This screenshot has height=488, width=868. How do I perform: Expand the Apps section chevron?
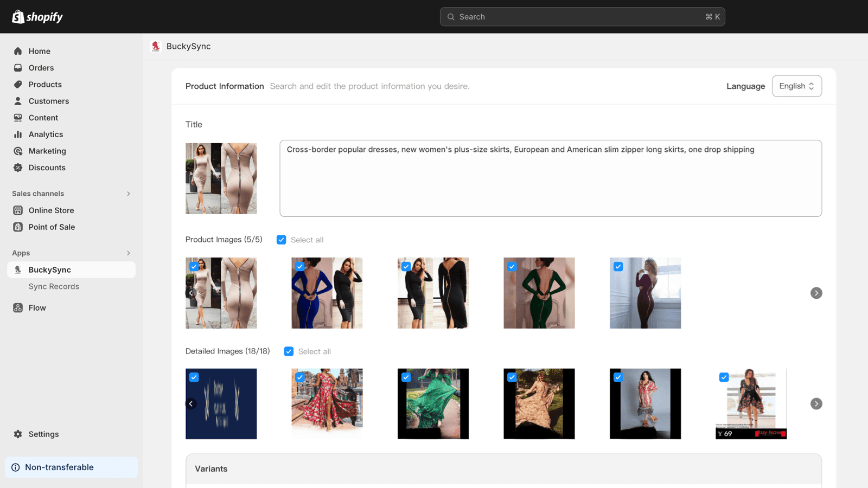[129, 253]
